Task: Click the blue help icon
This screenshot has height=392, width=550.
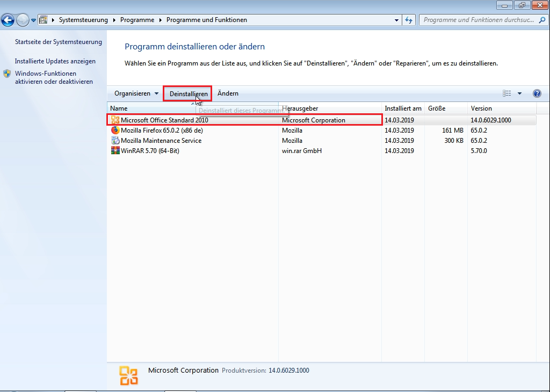Action: point(537,93)
